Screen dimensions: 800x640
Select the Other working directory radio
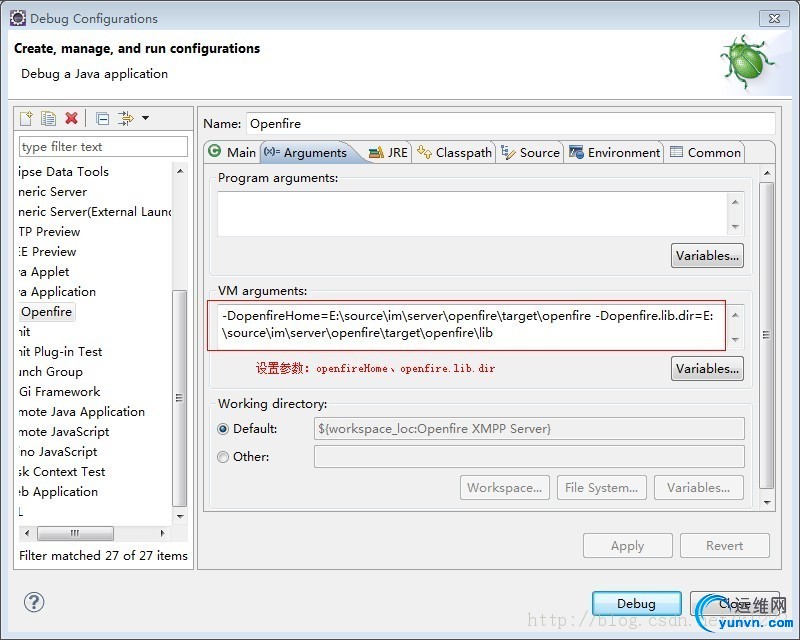click(223, 457)
